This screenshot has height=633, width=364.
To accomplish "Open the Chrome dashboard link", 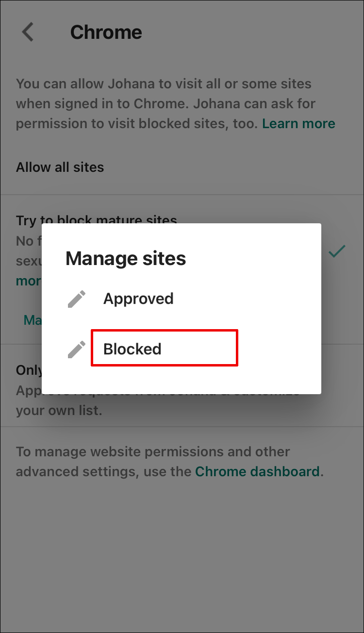I will (x=257, y=471).
